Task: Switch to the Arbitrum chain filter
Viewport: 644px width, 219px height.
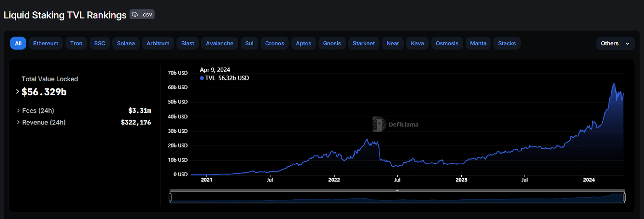Action: pyautogui.click(x=158, y=43)
